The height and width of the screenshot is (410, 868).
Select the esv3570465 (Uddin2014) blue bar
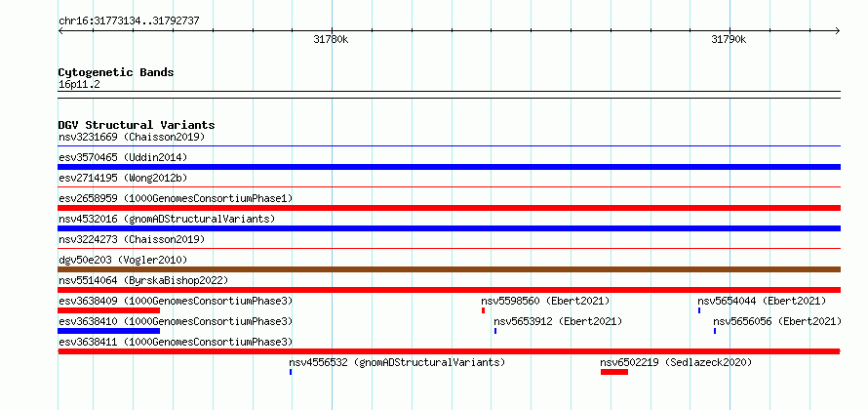[449, 167]
